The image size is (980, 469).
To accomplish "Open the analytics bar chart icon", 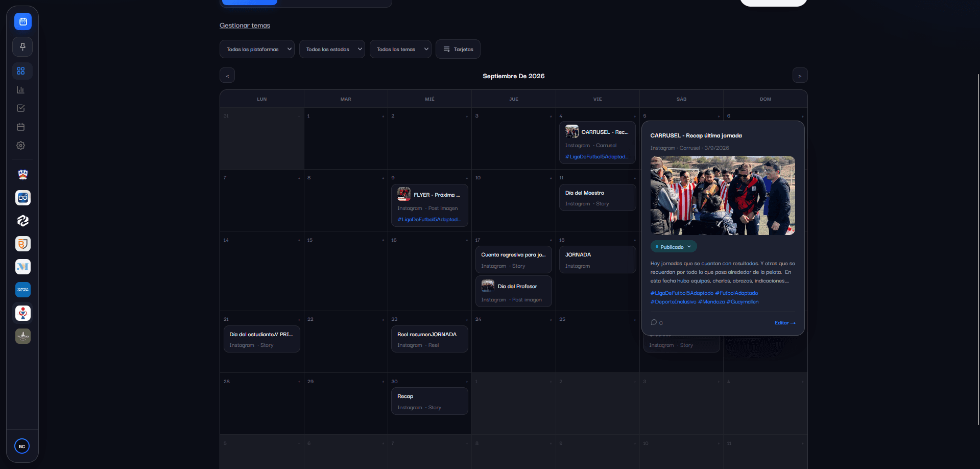I will 21,90.
